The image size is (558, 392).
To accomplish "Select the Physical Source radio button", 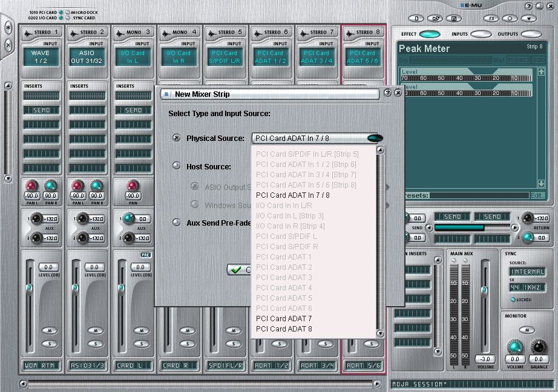I will click(x=176, y=138).
